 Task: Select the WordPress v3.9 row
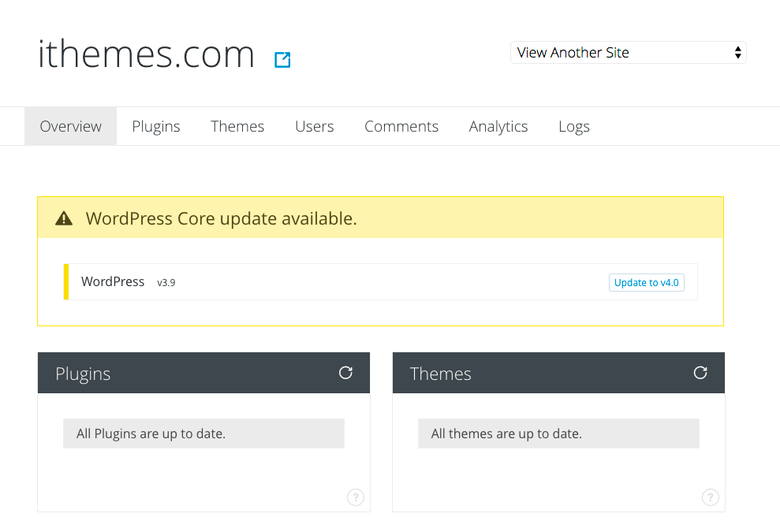tap(381, 282)
